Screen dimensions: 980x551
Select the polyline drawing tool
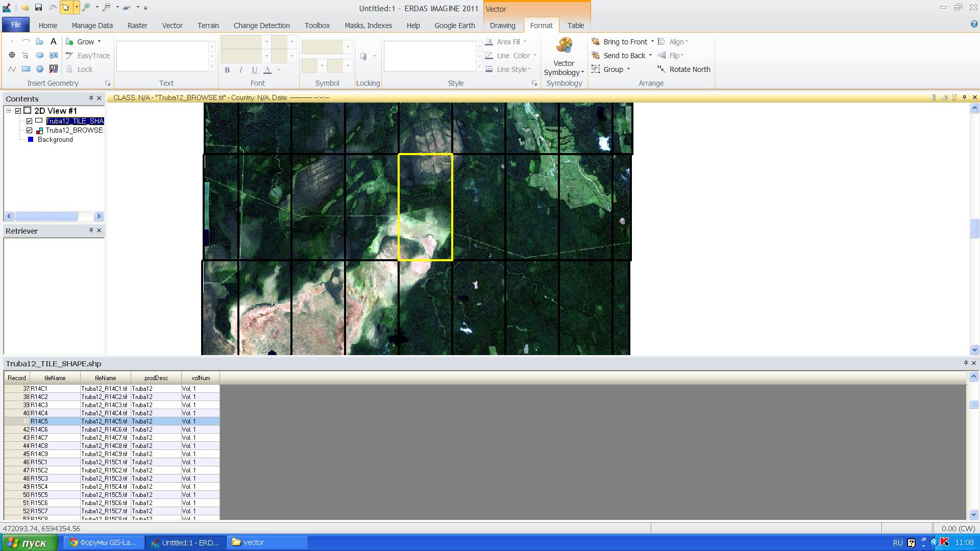point(12,69)
